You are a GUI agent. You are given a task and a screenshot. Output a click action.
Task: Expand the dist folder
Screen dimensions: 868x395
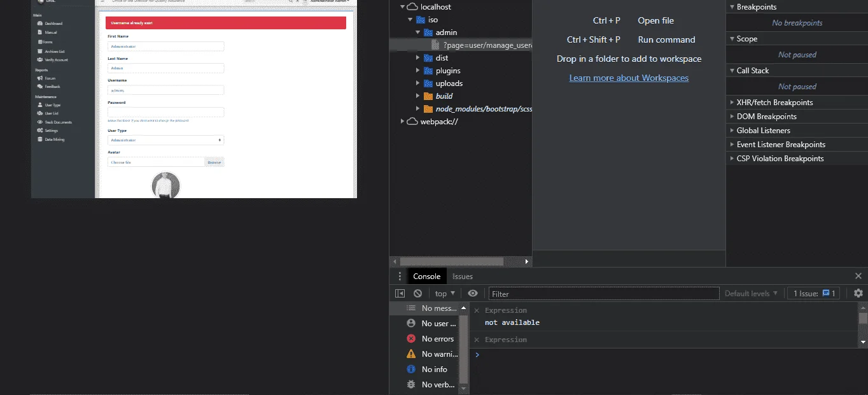click(418, 58)
